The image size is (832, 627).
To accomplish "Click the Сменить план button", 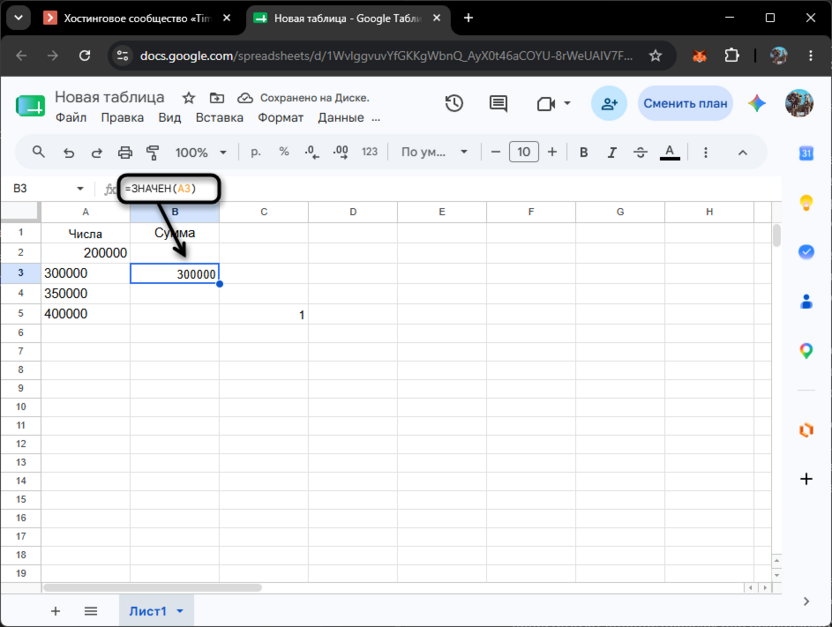I will pos(685,103).
